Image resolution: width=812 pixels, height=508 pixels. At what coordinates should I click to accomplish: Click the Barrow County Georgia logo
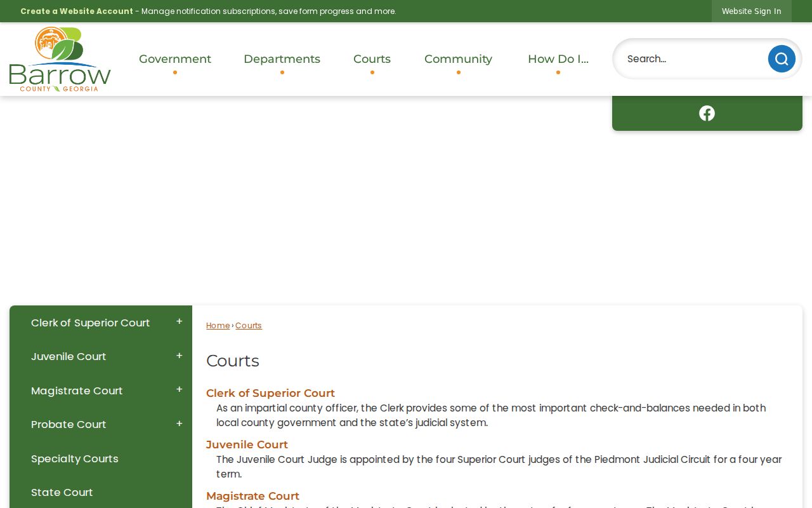pyautogui.click(x=60, y=59)
